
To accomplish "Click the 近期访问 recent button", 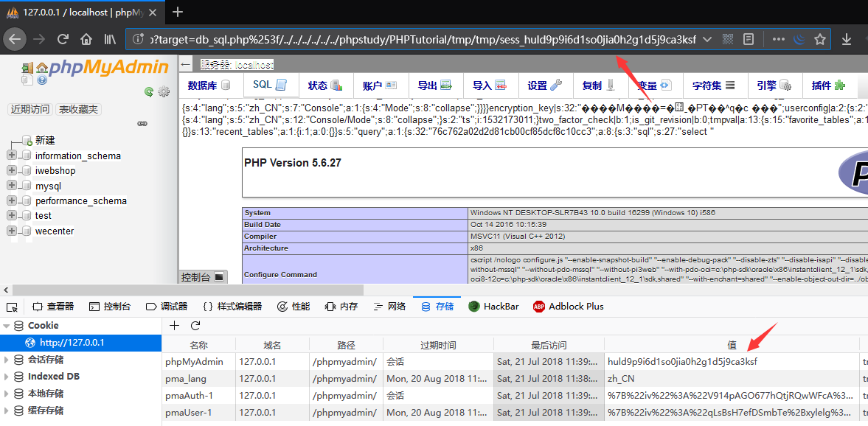I will tap(30, 110).
